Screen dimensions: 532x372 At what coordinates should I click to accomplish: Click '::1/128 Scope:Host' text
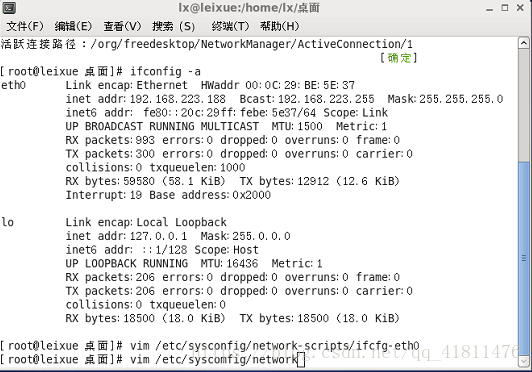(x=200, y=250)
